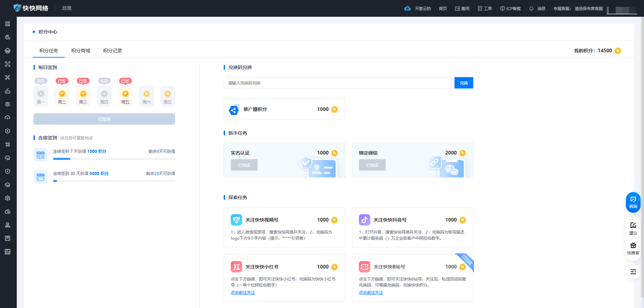Click 点击前往关注 link under 小红书

click(243, 293)
